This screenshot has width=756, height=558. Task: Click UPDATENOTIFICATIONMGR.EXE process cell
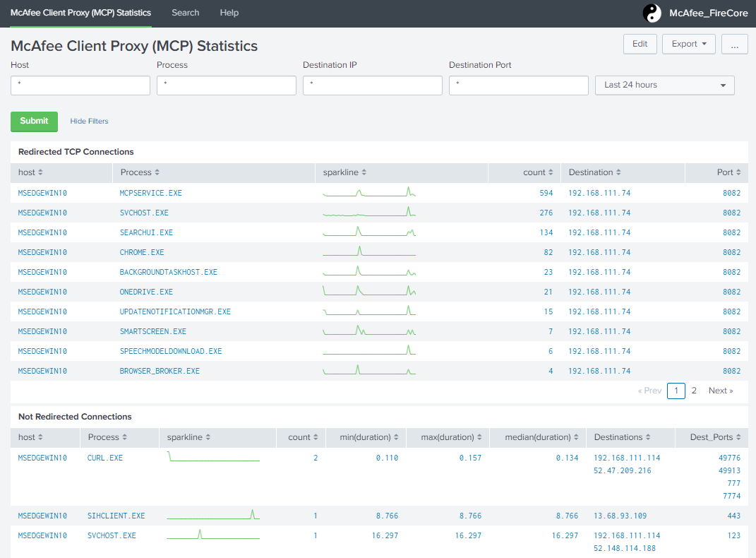[x=175, y=311]
